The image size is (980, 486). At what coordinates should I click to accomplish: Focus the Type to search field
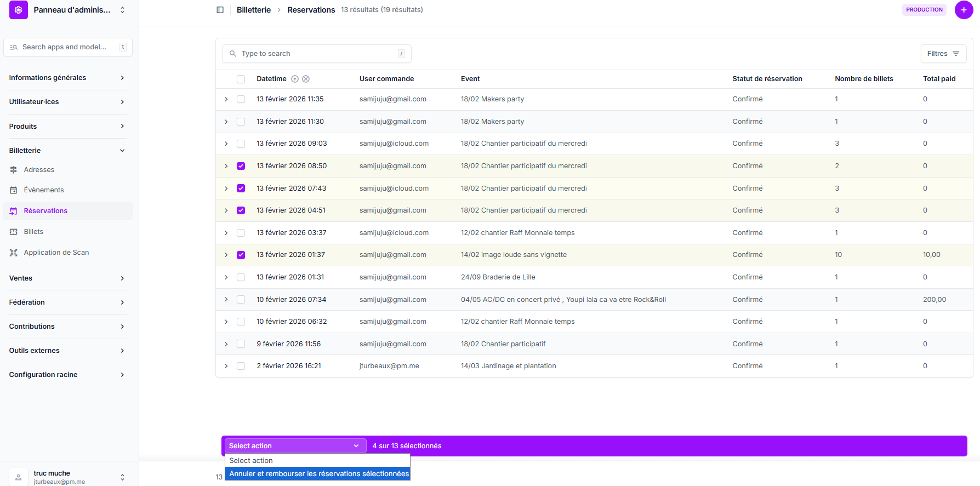(317, 54)
